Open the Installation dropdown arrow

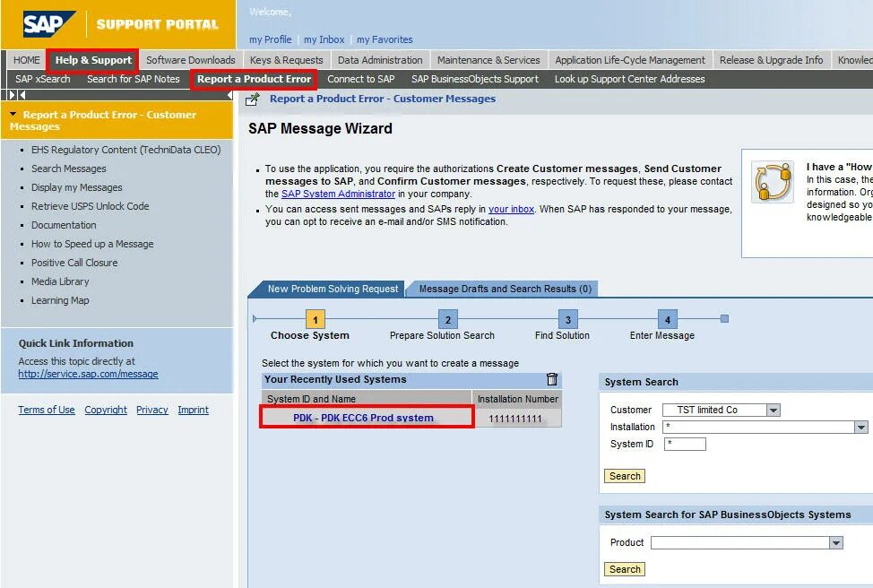point(861,427)
